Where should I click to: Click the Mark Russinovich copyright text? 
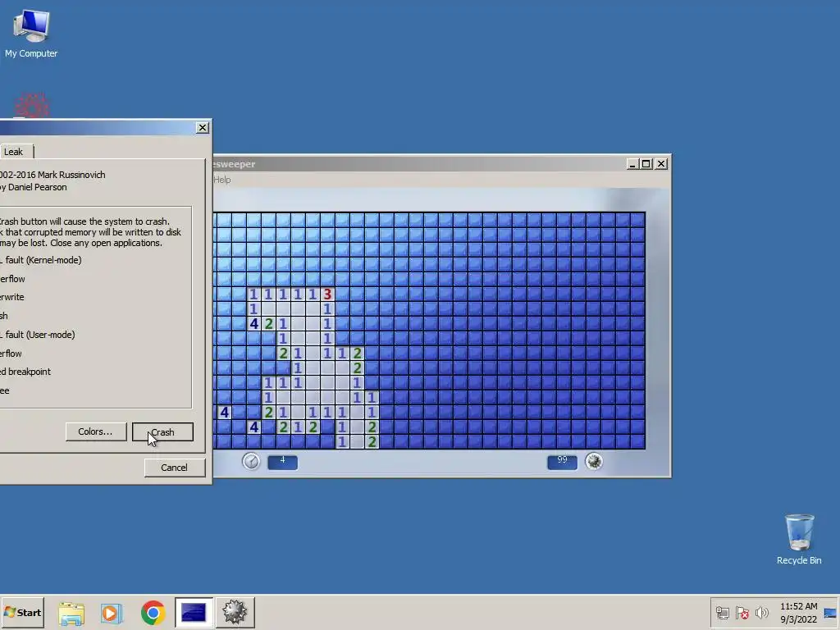coord(52,175)
